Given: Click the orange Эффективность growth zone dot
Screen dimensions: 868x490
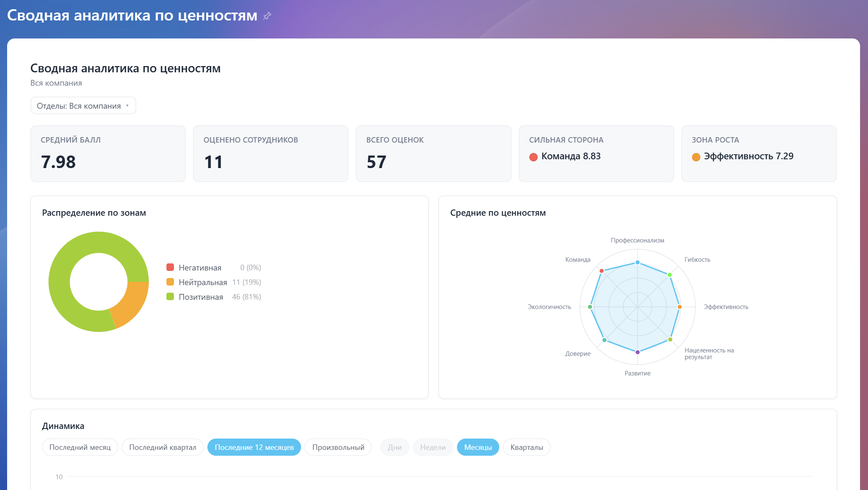Looking at the screenshot, I should (696, 157).
